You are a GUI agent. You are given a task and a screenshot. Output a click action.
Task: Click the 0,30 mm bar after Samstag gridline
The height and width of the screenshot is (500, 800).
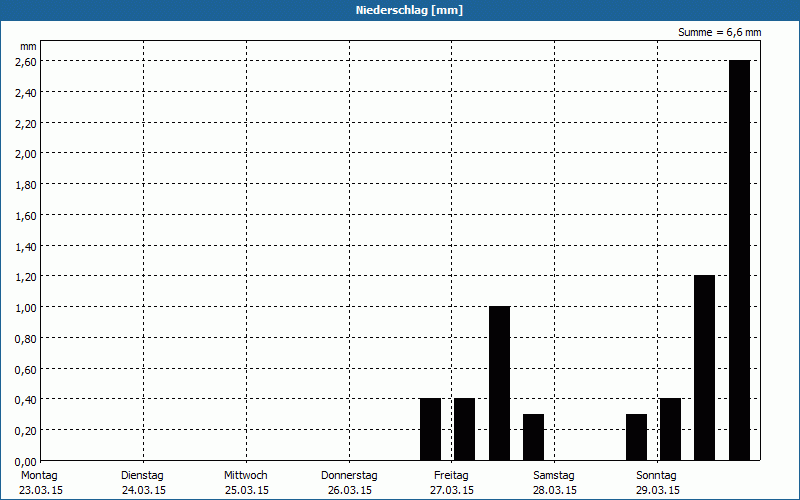coord(534,437)
